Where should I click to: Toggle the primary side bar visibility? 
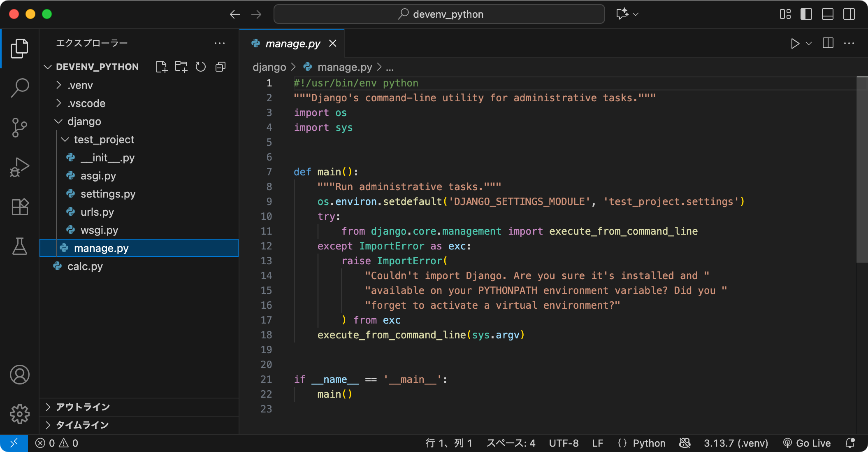tap(806, 14)
